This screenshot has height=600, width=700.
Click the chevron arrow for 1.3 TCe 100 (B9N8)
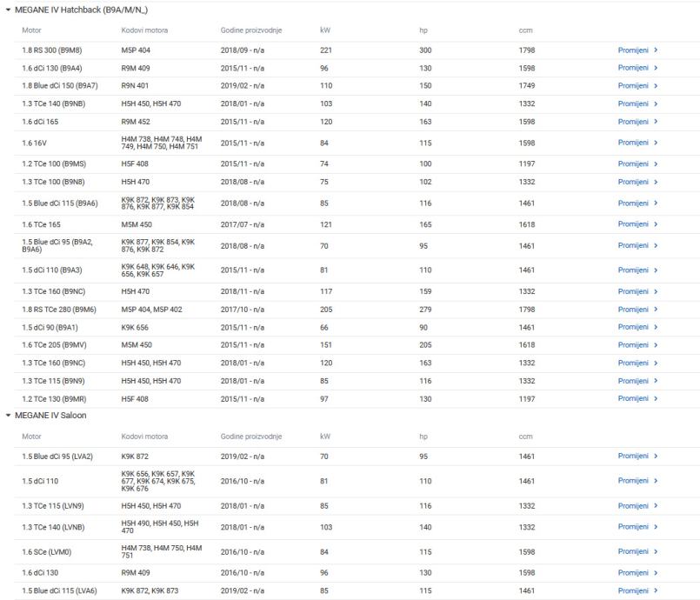656,182
